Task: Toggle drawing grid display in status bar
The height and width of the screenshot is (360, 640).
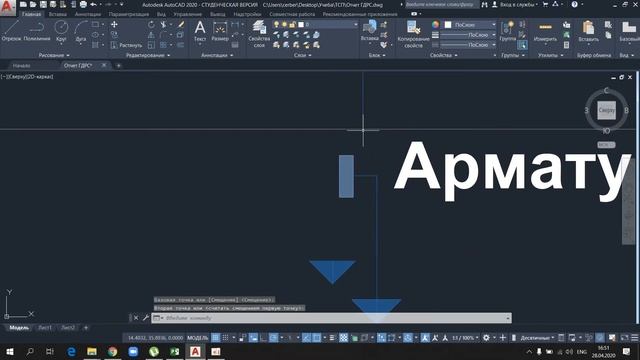Action: tap(216, 338)
